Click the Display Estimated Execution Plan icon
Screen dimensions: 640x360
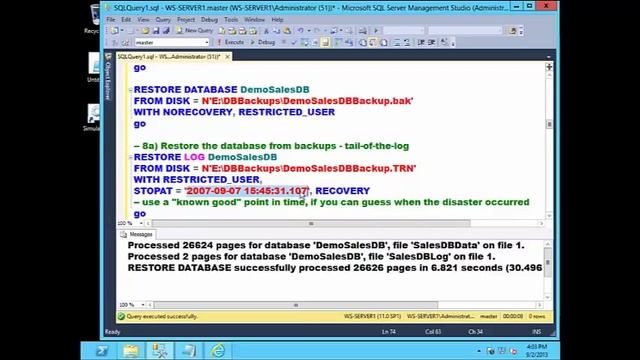pyautogui.click(x=304, y=42)
